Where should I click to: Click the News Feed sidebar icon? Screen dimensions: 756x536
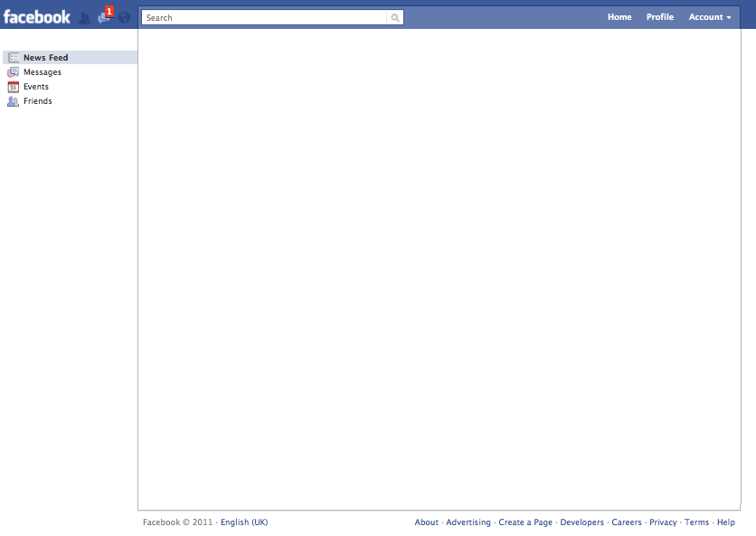tap(14, 57)
